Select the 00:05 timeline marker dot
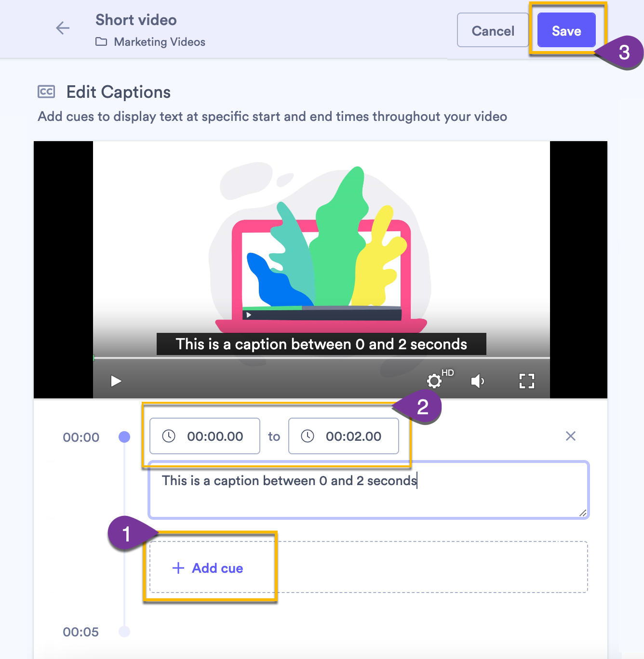The width and height of the screenshot is (644, 659). pos(124,632)
